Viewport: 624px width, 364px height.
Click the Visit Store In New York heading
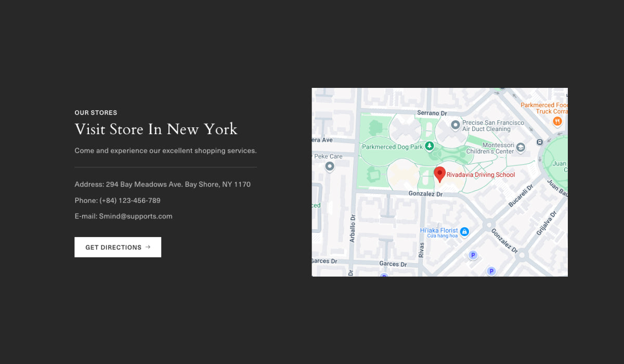(156, 129)
